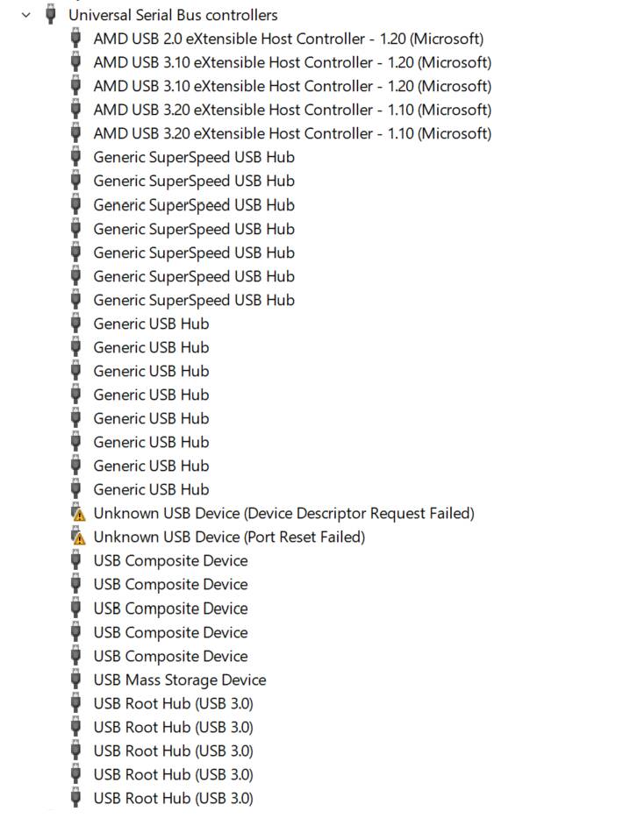630x840 pixels.
Task: Click USB icon beside Universal Serial Bus controllers
Action: [x=51, y=15]
